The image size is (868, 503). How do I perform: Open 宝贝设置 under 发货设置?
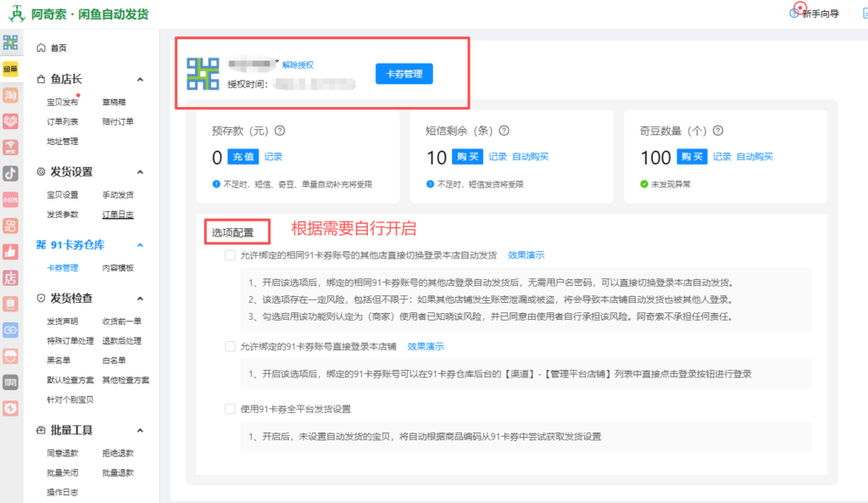(63, 194)
